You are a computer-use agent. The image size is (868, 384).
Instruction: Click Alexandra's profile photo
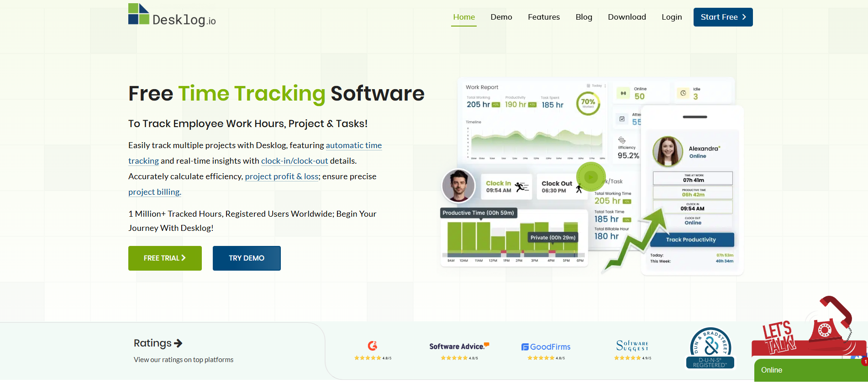click(668, 152)
